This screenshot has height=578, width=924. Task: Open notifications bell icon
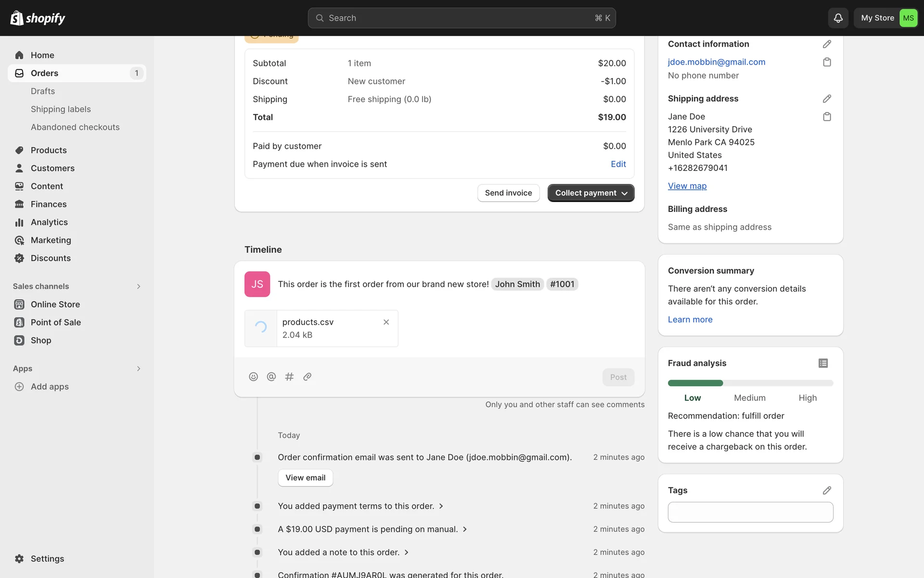click(x=838, y=18)
